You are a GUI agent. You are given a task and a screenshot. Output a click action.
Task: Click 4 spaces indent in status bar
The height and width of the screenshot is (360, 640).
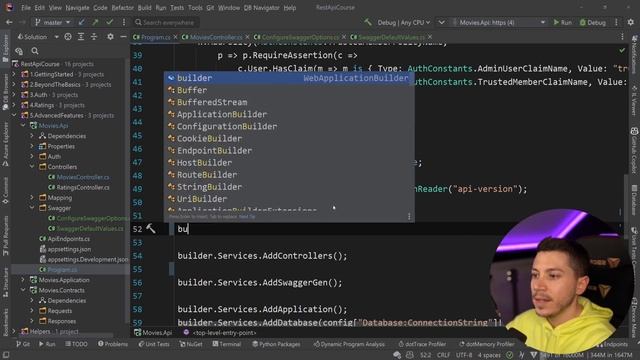point(489,355)
